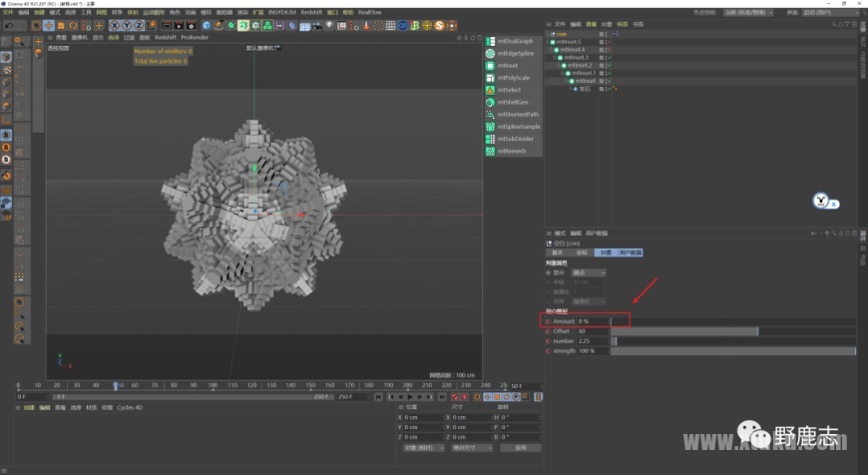Click the mtShellGen tool
Image resolution: width=868 pixels, height=475 pixels.
pos(513,102)
